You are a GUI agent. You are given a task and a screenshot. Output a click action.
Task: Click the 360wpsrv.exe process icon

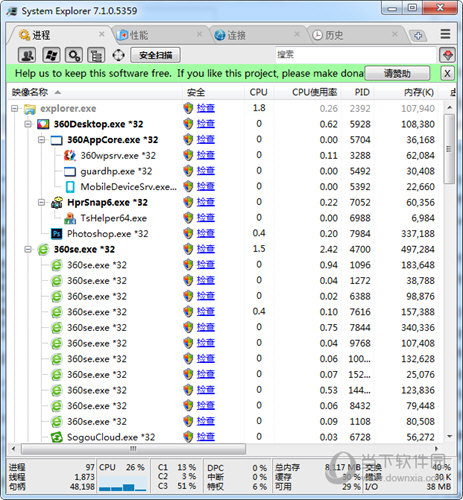(70, 156)
